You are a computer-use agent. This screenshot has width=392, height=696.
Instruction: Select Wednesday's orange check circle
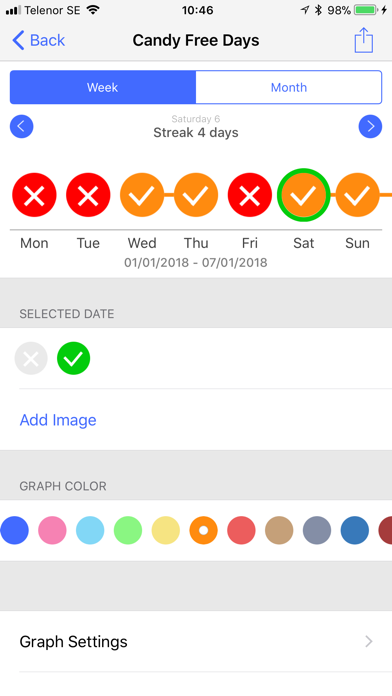[142, 195]
